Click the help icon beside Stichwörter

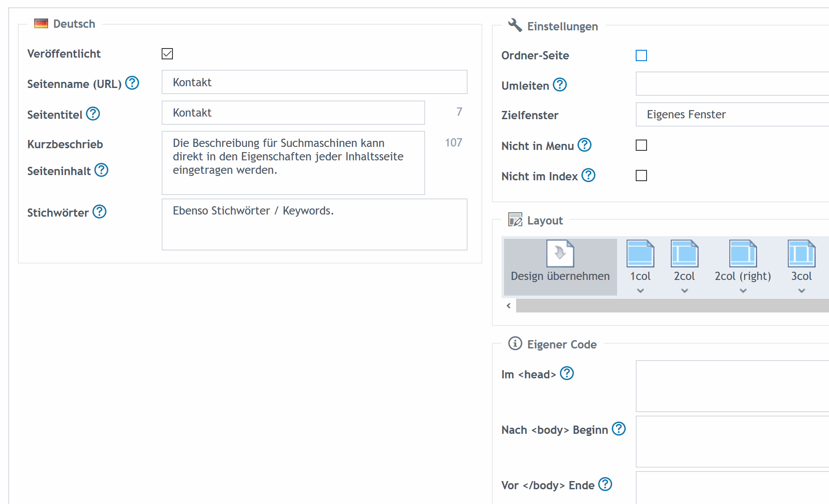pyautogui.click(x=99, y=211)
